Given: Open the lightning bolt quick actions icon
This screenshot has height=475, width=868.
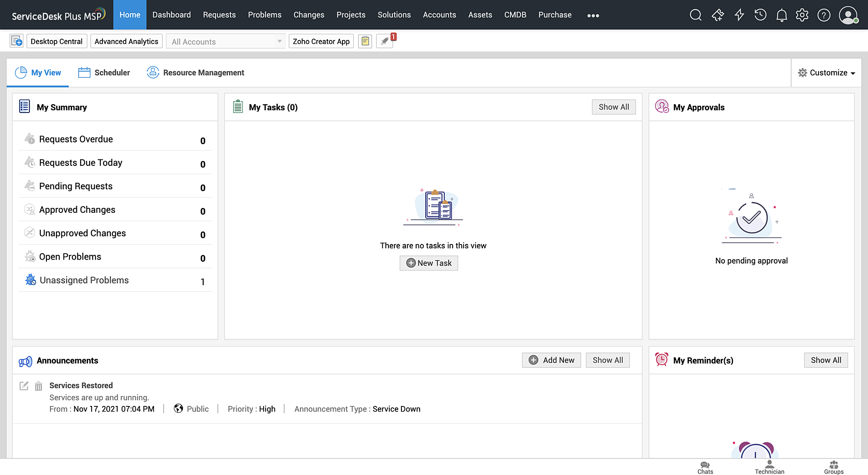Looking at the screenshot, I should (x=739, y=15).
